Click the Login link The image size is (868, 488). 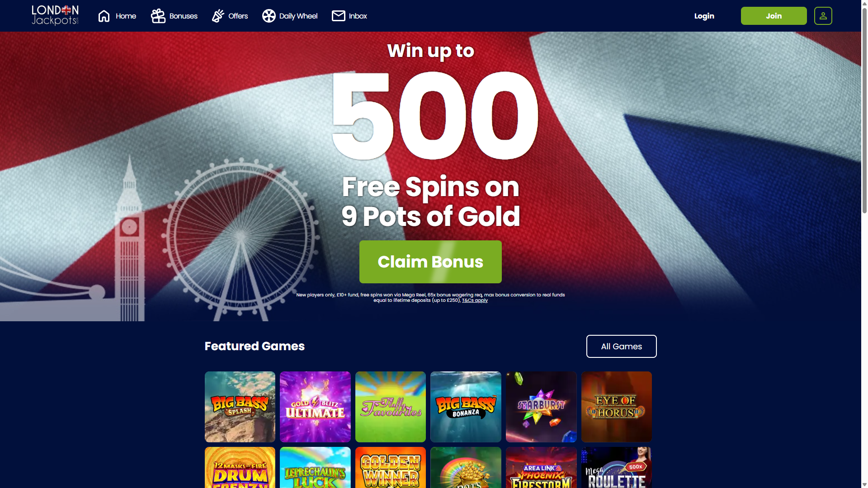coord(704,16)
